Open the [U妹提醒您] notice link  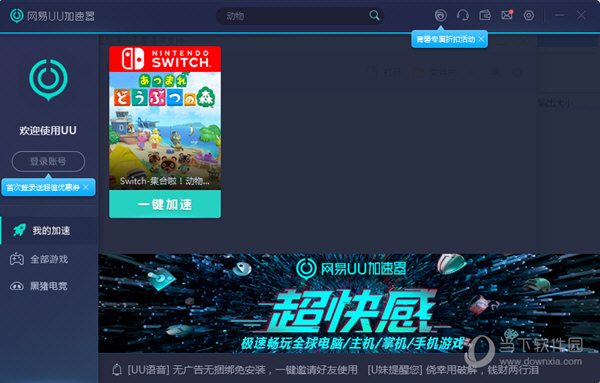coord(453,370)
